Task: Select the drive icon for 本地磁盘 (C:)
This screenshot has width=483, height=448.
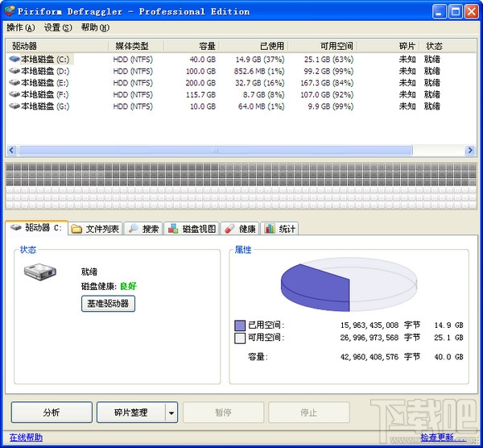Action: pos(14,59)
